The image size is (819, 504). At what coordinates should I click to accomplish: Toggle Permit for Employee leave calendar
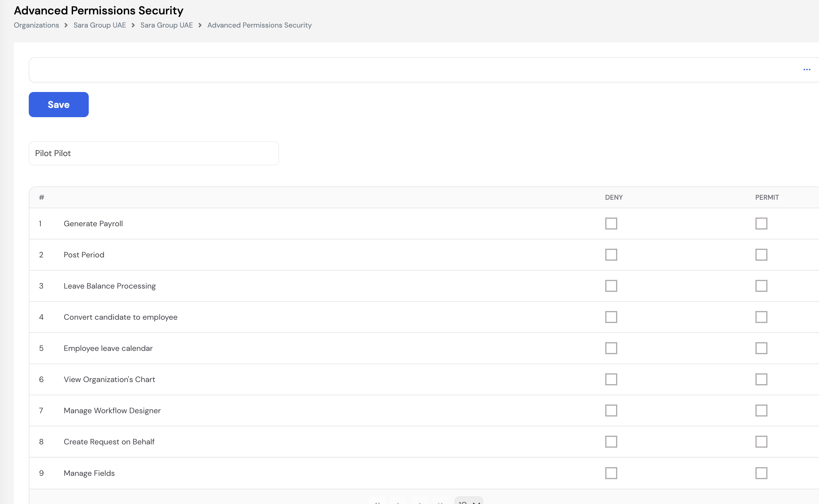click(761, 348)
